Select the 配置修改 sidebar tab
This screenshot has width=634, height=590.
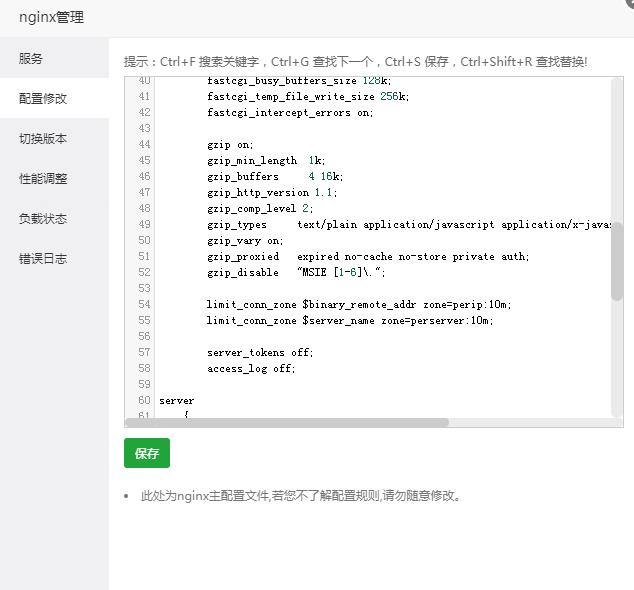click(x=54, y=98)
